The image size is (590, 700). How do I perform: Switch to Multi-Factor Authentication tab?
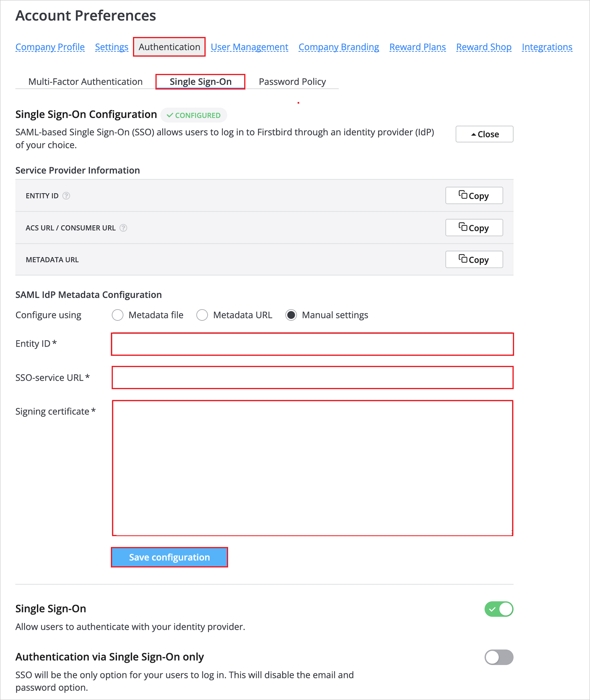click(86, 82)
